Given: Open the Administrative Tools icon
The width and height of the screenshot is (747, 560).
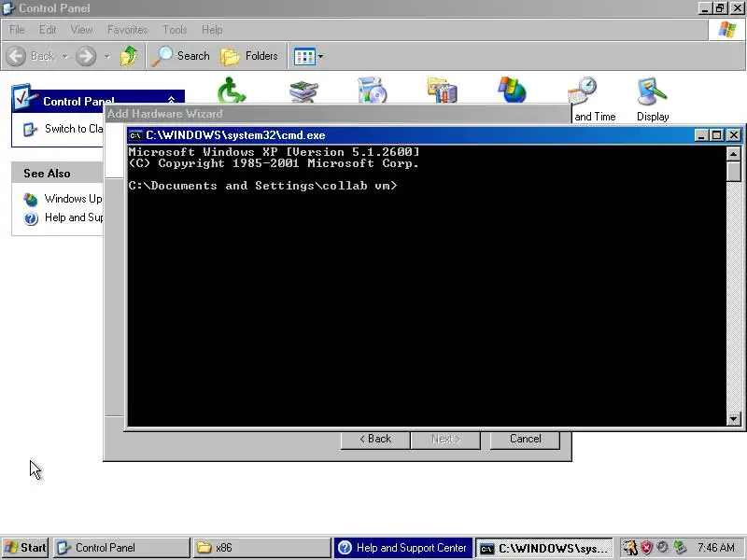Looking at the screenshot, I should point(442,90).
